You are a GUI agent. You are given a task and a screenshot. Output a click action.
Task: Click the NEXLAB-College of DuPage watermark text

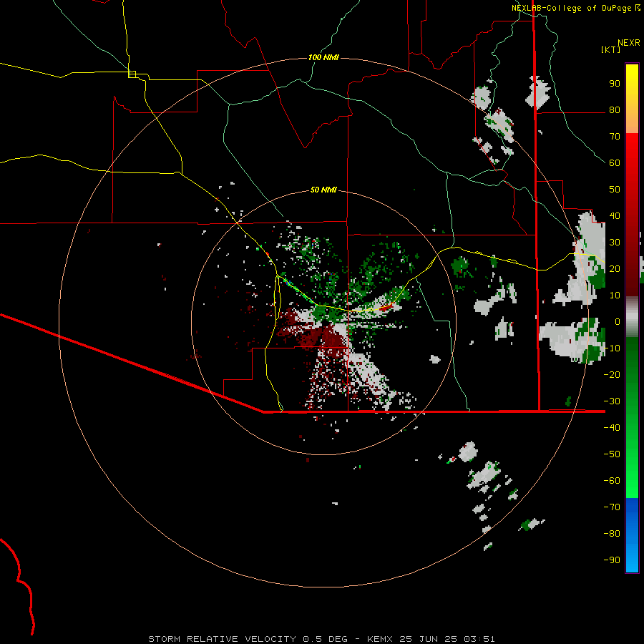[572, 8]
